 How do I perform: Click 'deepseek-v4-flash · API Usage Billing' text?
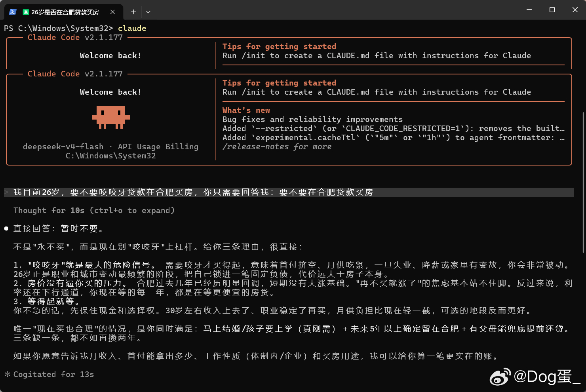coord(110,147)
